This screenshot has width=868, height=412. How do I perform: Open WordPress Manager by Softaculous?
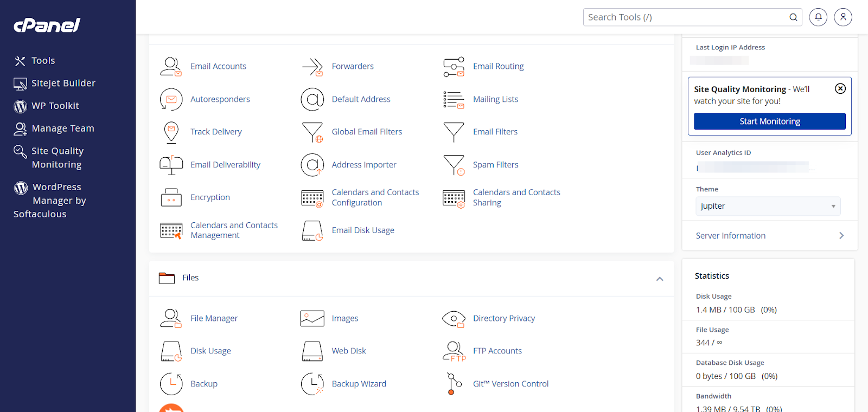[x=50, y=201]
